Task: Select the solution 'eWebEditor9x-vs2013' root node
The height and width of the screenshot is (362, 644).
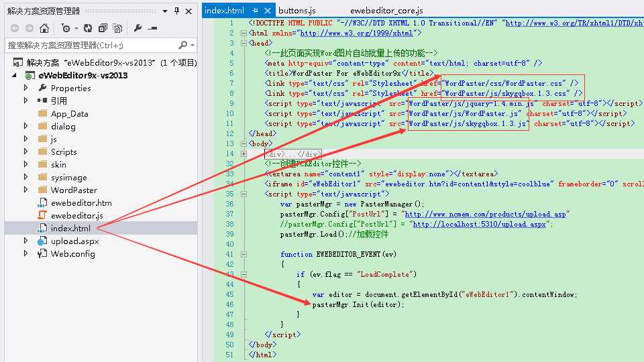Action: [x=111, y=62]
